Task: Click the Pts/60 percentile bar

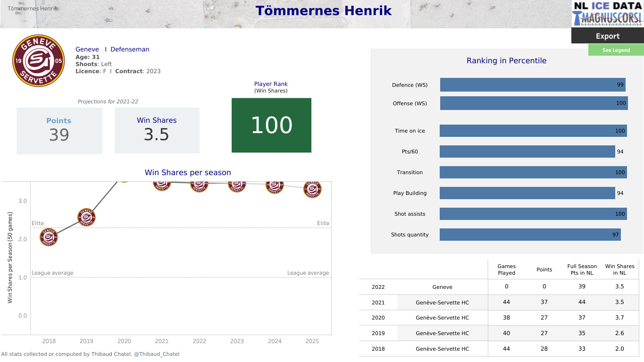Action: click(527, 152)
